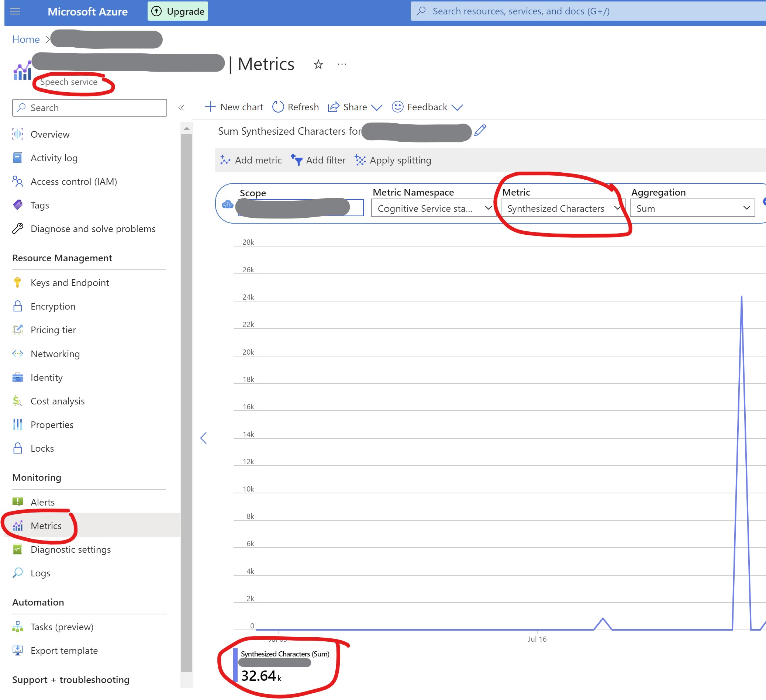The height and width of the screenshot is (700, 766).
Task: Click the Access control people icon
Action: 18,181
